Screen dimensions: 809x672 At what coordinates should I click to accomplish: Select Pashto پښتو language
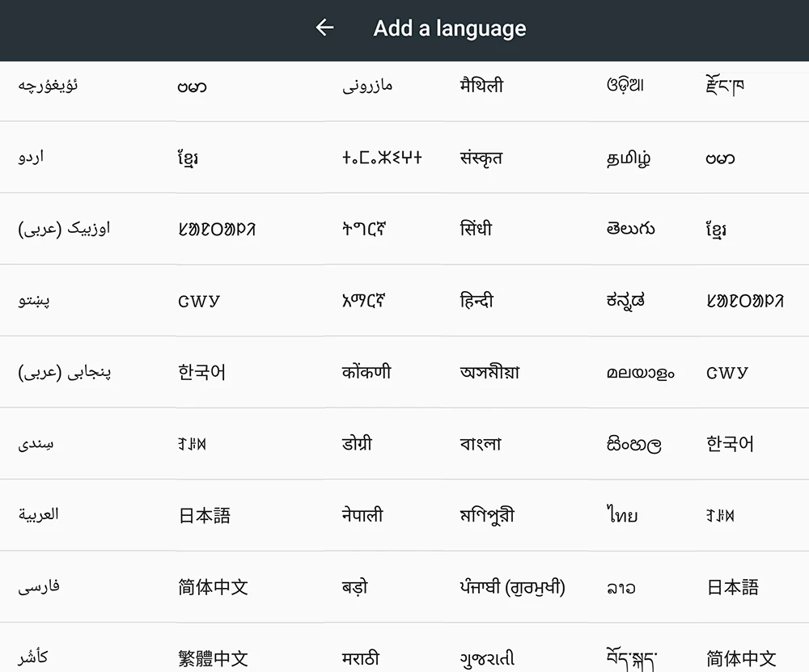34,300
